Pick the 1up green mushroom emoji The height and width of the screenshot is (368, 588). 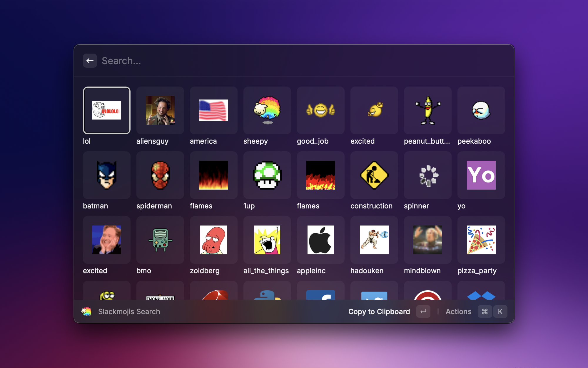pos(267,175)
